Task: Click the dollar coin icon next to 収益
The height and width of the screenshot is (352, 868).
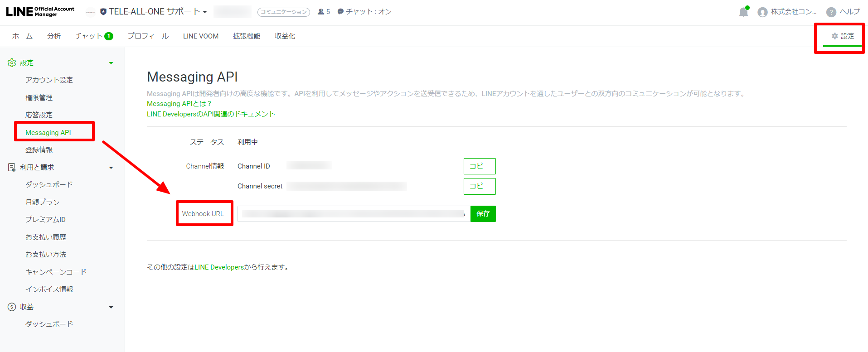Action: tap(12, 307)
